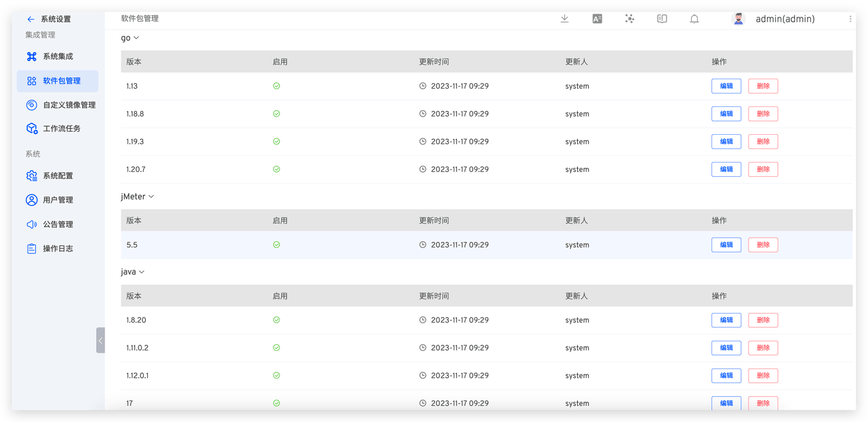Click enabled check icon for go 1.13

tap(276, 86)
